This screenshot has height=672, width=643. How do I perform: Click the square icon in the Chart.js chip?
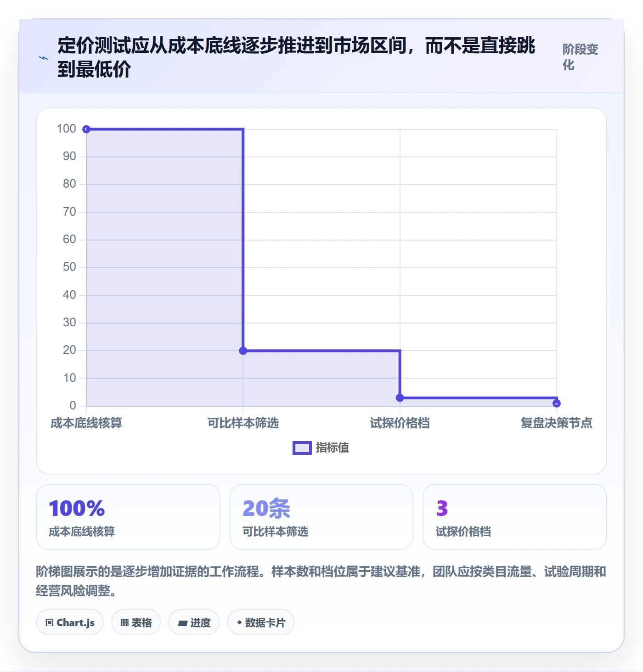tap(50, 623)
